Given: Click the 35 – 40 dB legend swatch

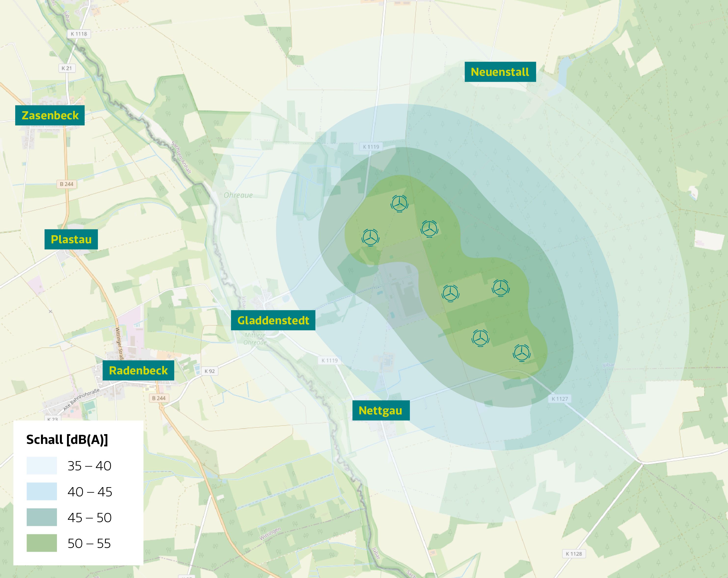Looking at the screenshot, I should [x=42, y=466].
